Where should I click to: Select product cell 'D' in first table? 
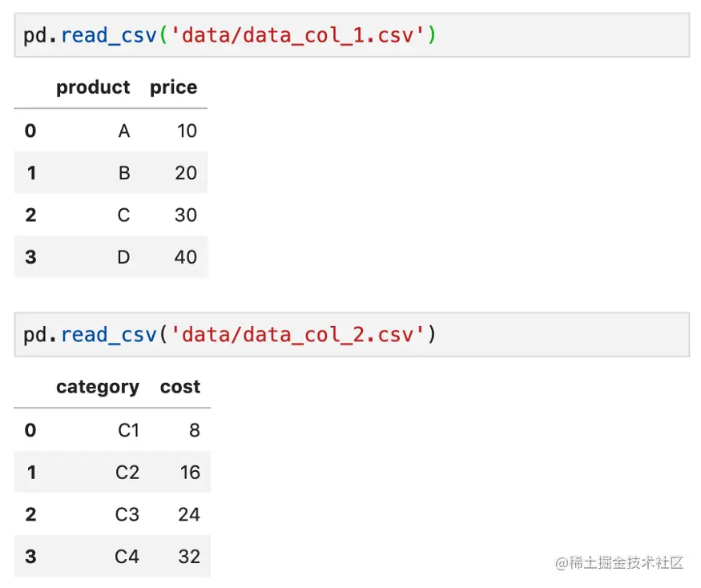(124, 257)
